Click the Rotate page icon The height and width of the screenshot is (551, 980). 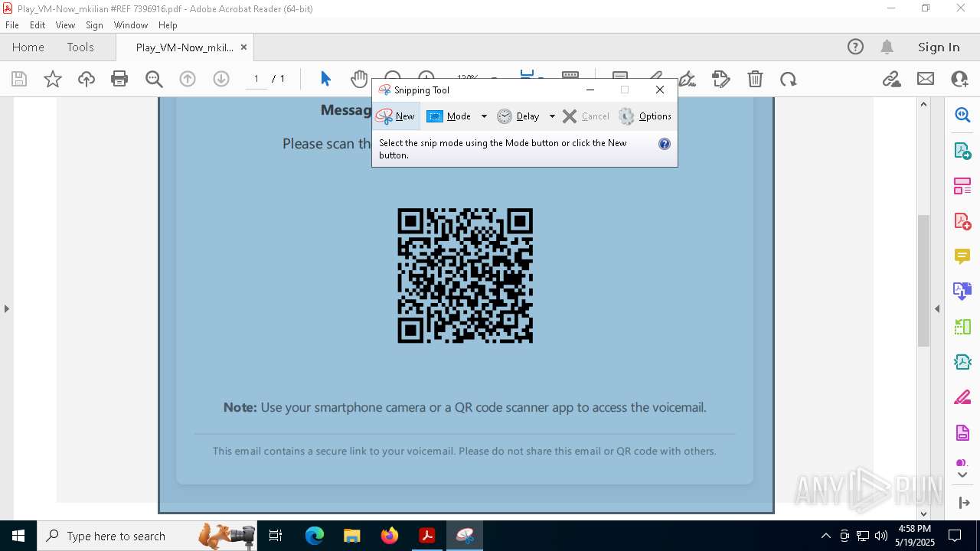pos(788,79)
